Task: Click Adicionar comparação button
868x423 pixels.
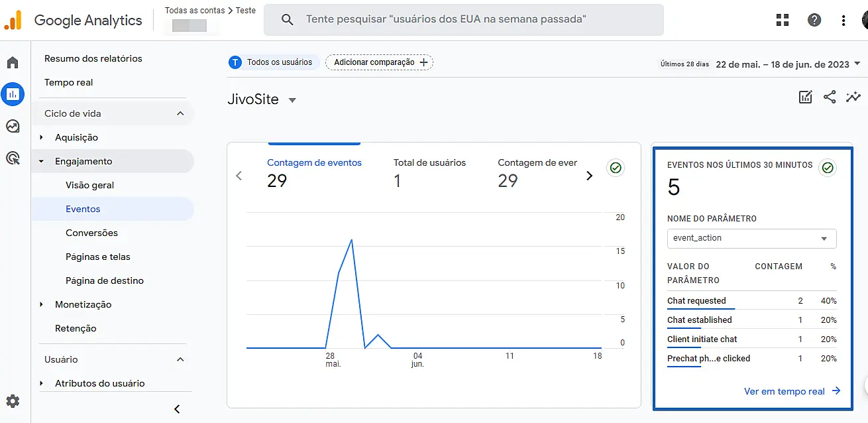Action: click(x=379, y=62)
